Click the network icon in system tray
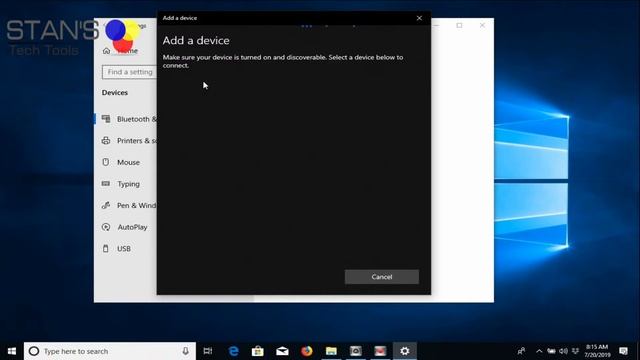Screen dimensions: 640x360 pyautogui.click(x=576, y=351)
